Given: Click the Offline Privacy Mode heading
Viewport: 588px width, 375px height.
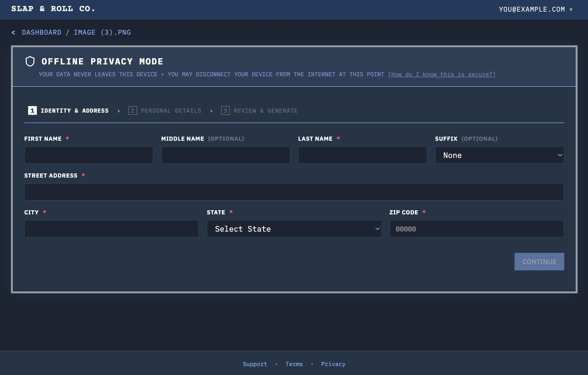Looking at the screenshot, I should 102,61.
